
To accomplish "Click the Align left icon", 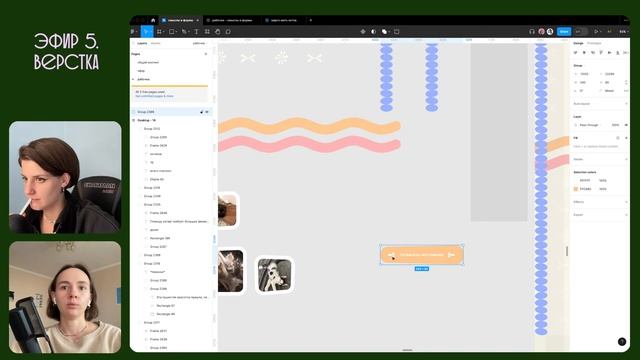I will tap(576, 53).
